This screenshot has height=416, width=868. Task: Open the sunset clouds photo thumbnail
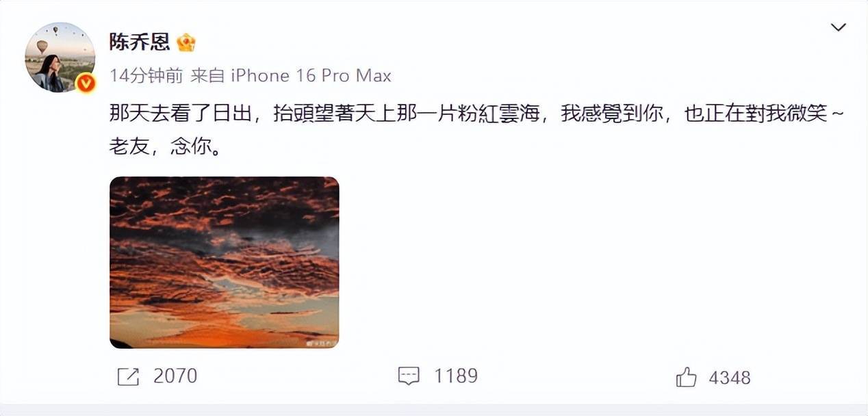click(x=225, y=263)
